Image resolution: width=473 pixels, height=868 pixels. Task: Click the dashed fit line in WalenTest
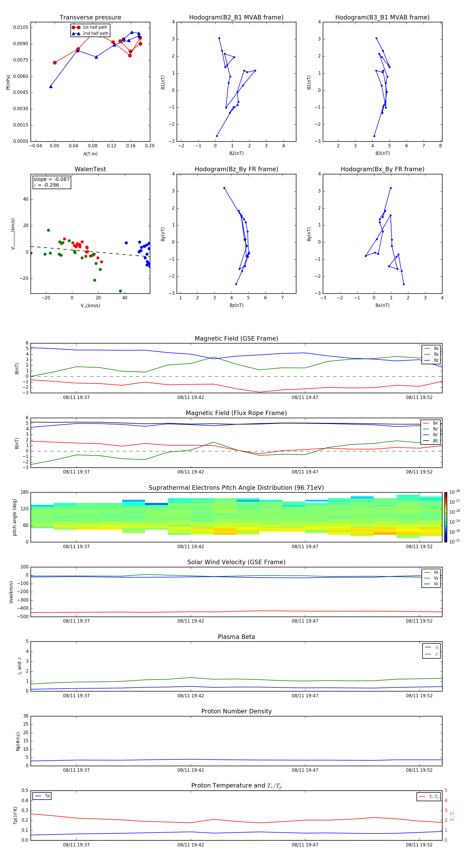point(90,252)
